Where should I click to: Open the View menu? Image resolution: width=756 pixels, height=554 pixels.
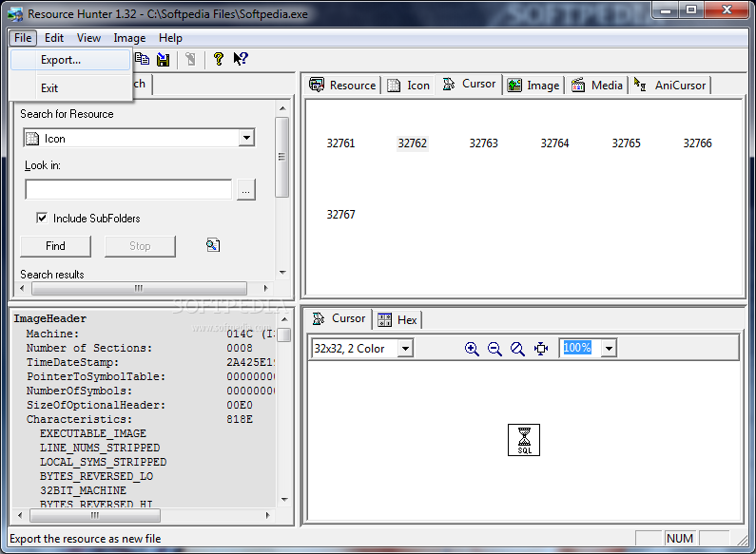(x=88, y=38)
